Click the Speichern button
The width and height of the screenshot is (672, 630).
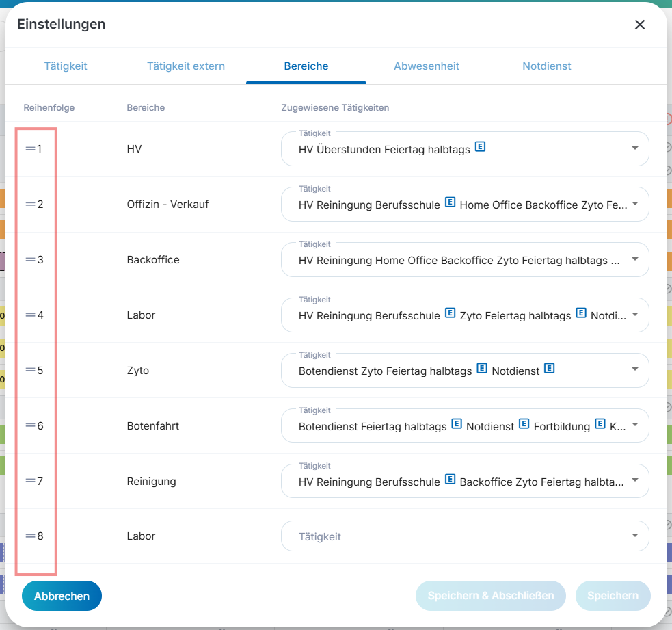pos(613,596)
